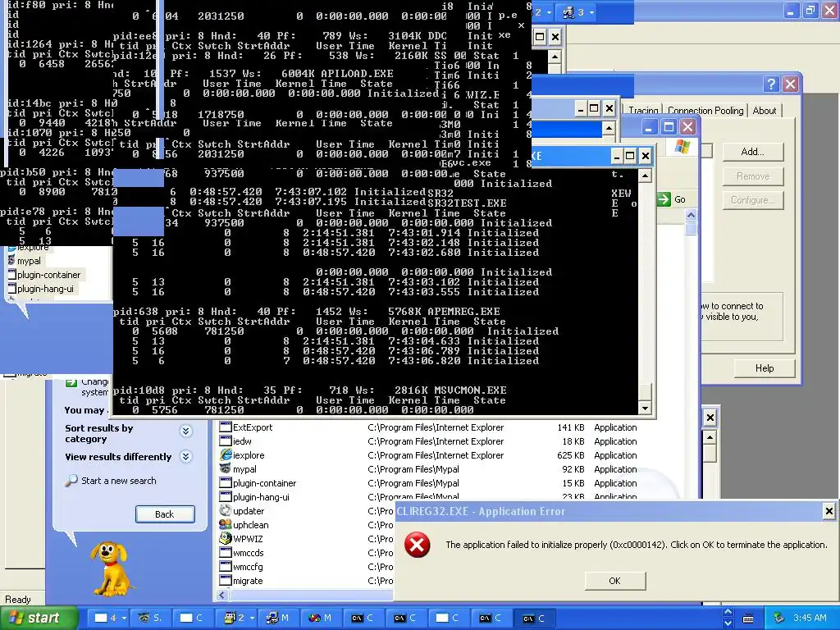Click the 'APILOAD.EXE' text in console output
The height and width of the screenshot is (630, 840).
click(x=357, y=73)
